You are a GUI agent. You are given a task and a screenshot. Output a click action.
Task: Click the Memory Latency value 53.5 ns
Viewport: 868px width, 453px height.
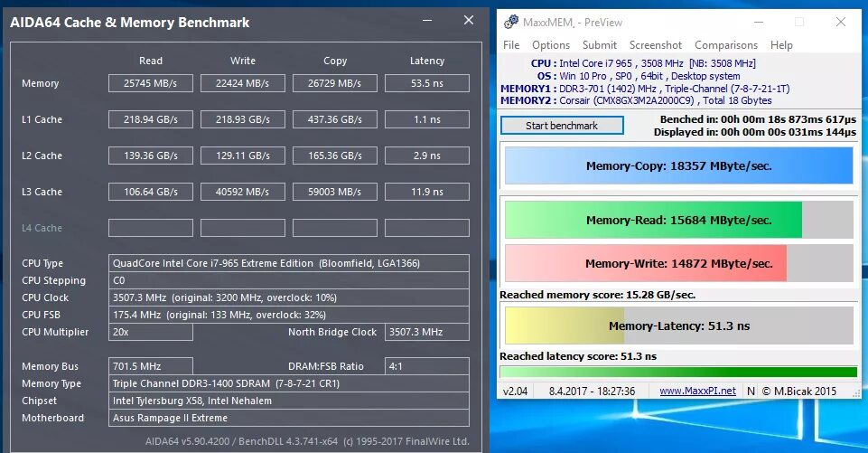point(427,83)
